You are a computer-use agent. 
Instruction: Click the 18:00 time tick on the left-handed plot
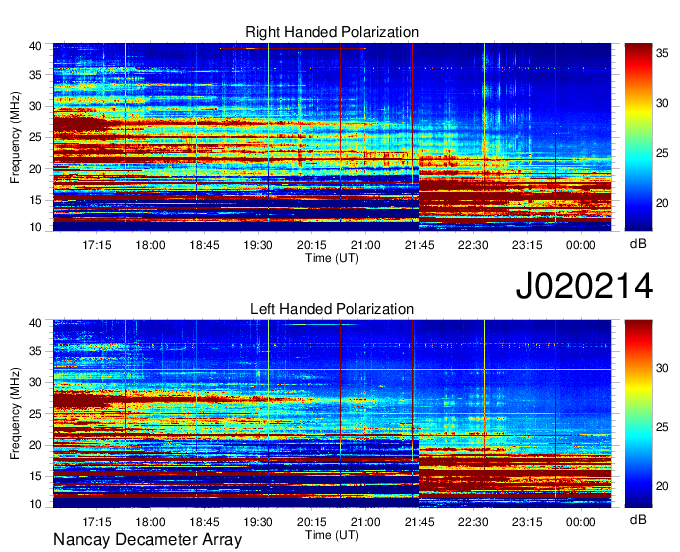point(150,522)
